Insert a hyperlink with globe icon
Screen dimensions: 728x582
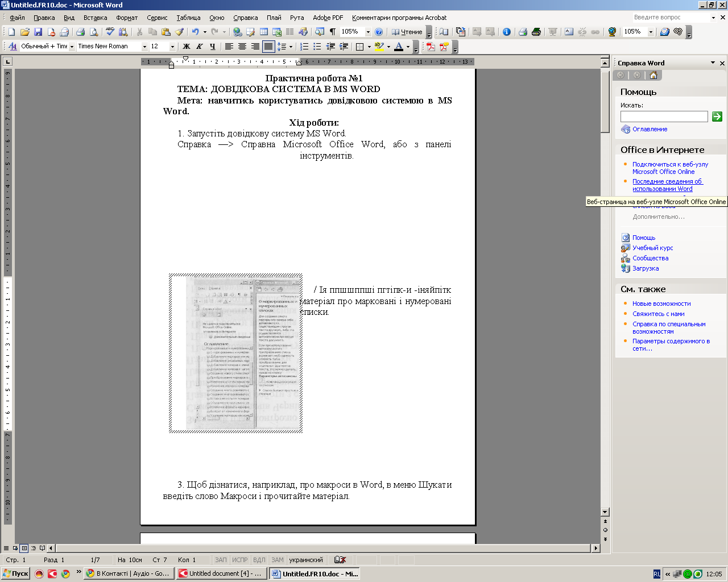click(237, 32)
